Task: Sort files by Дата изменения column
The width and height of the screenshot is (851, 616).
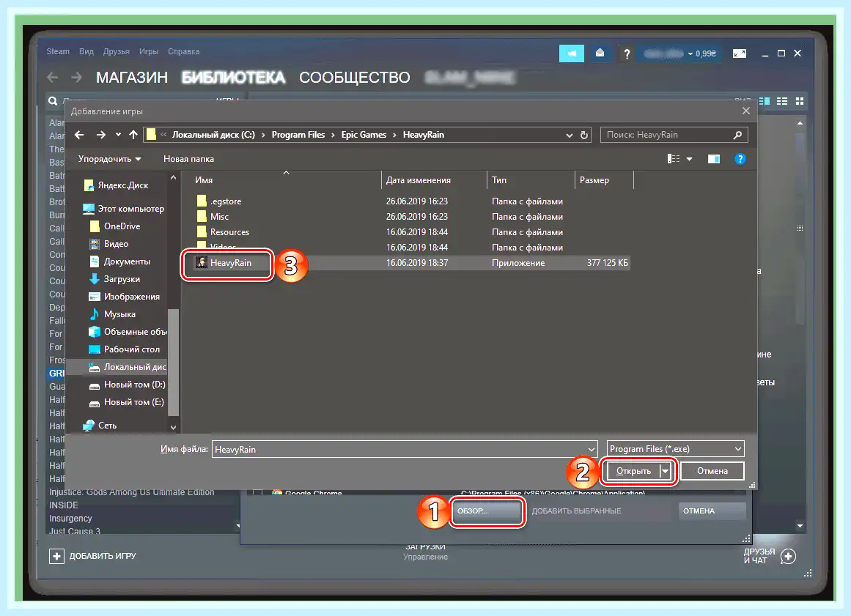Action: [418, 180]
